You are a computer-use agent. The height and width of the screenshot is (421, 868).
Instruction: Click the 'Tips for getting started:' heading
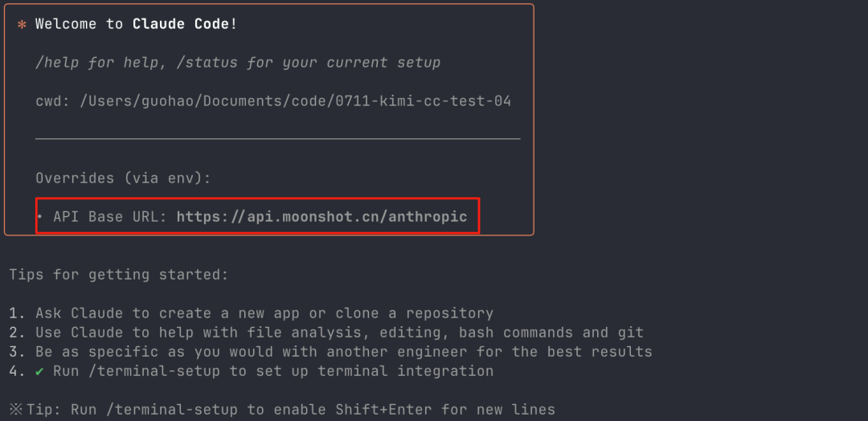(x=119, y=275)
